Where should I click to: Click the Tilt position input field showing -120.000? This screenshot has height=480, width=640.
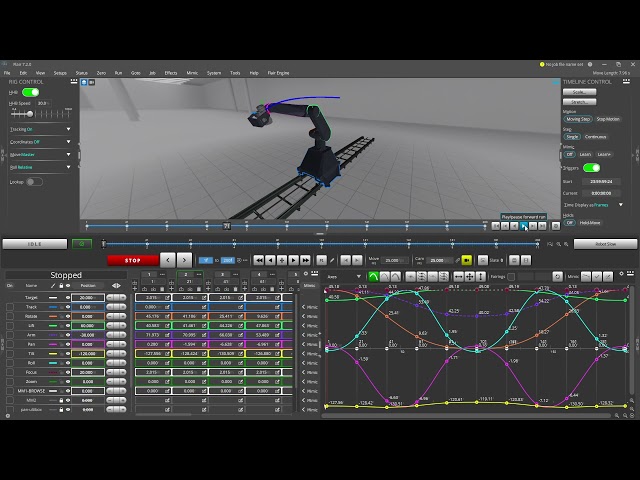coord(88,353)
